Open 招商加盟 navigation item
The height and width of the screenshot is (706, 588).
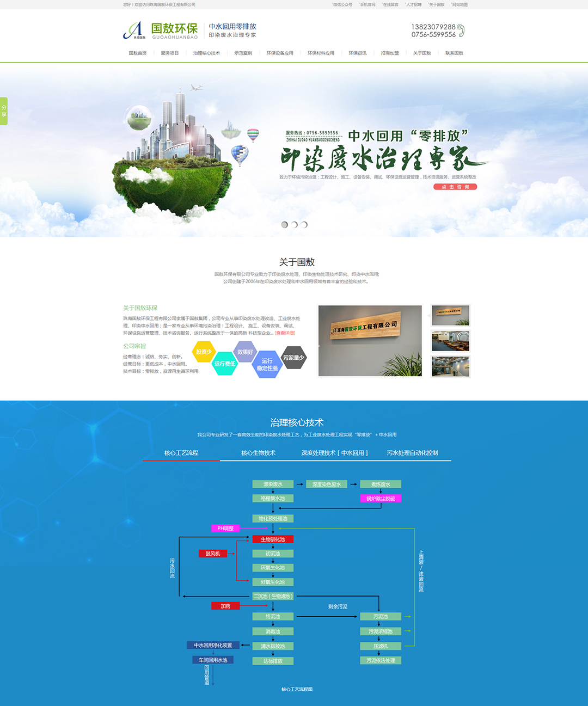390,53
